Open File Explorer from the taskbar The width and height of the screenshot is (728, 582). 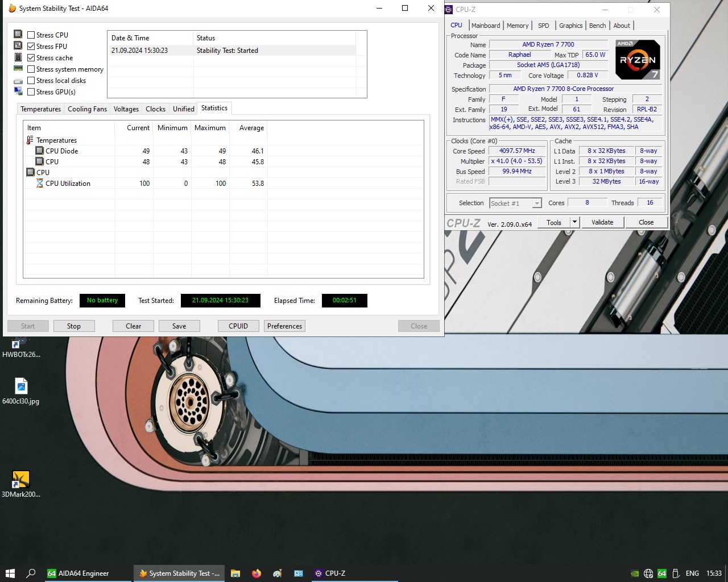tap(235, 573)
